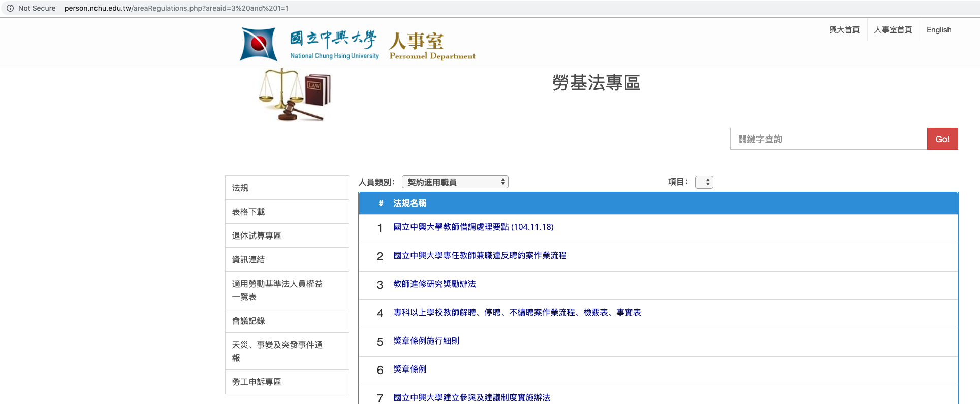Click the URL text in the address bar
Viewport: 980px width, 404px height.
(176, 8)
